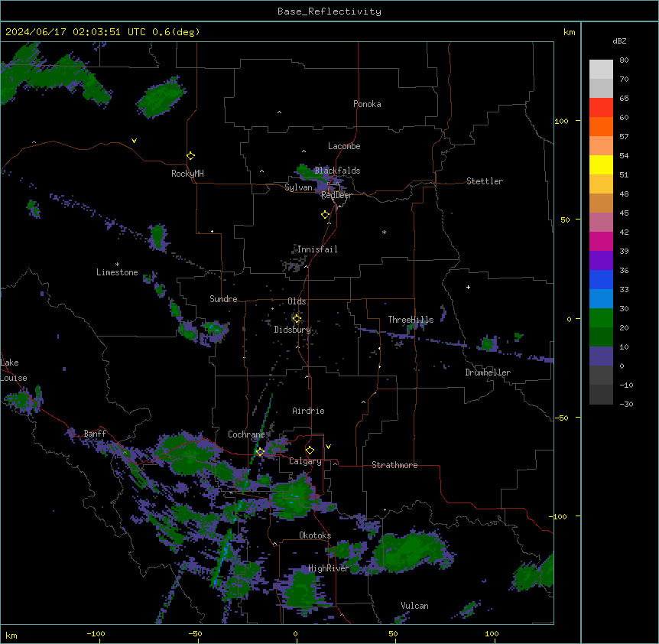Viewport: 659px width, 644px height.
Task: Select the blue 33–36 dBZ legend swatch
Action: [x=601, y=279]
